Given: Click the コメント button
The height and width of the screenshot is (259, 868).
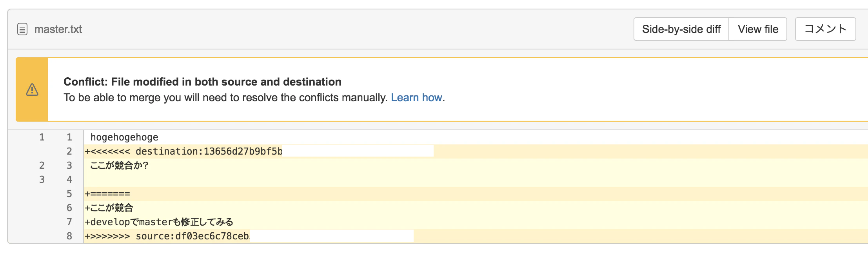Looking at the screenshot, I should click(x=825, y=29).
